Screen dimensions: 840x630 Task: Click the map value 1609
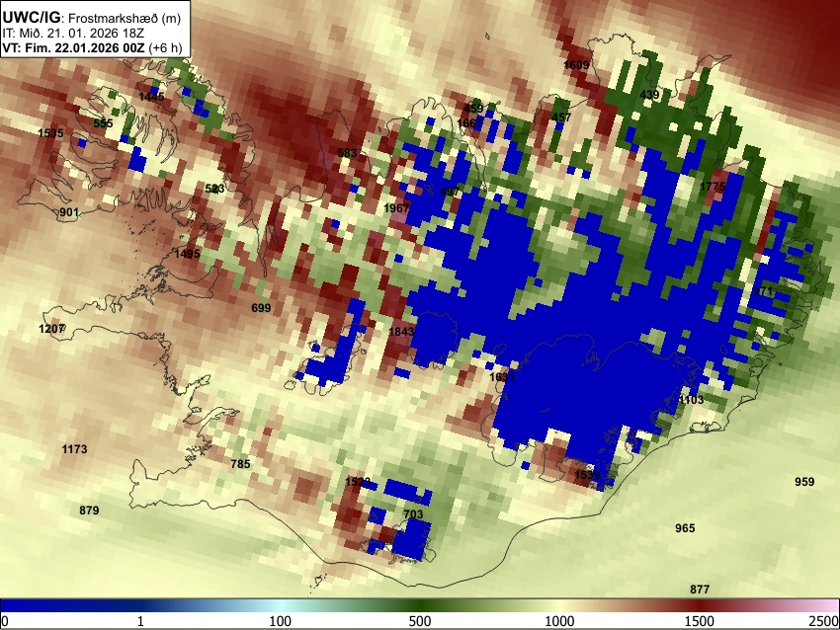(x=576, y=65)
